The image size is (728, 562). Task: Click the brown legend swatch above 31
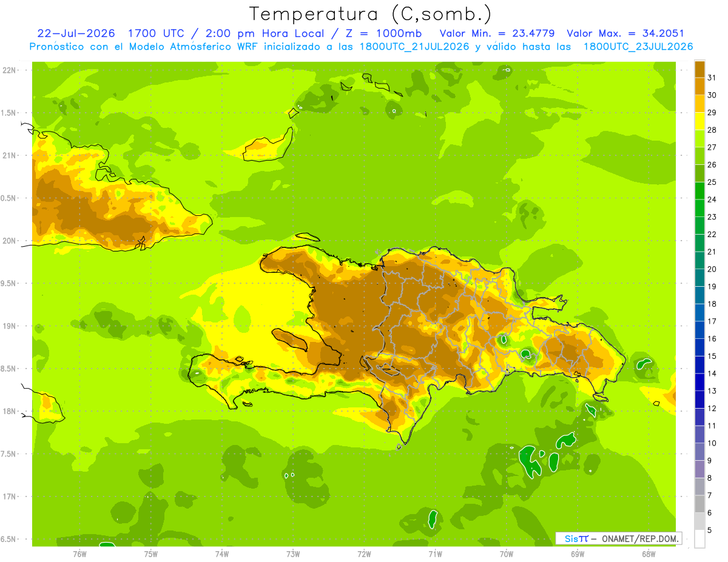(699, 70)
